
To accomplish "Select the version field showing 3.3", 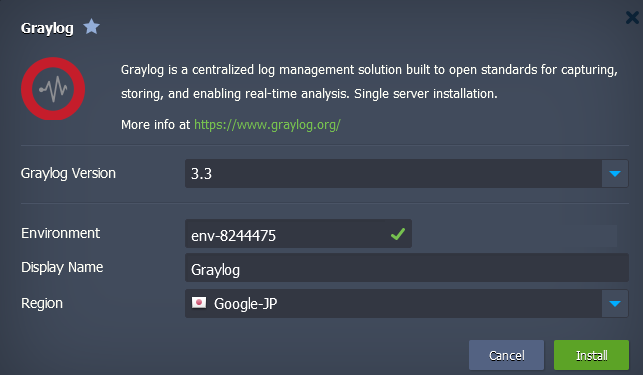I will [x=393, y=174].
